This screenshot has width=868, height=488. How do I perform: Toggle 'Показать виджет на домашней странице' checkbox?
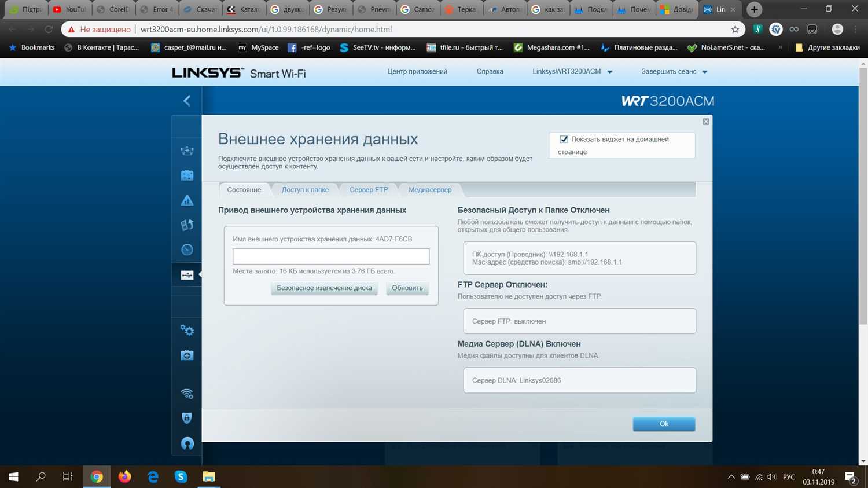coord(564,139)
